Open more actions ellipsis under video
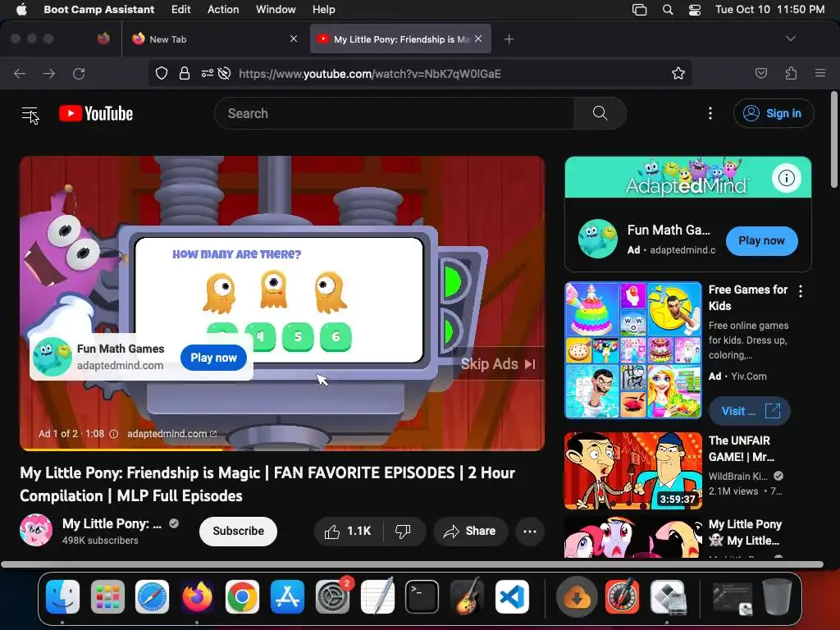The width and height of the screenshot is (840, 630). click(x=530, y=531)
